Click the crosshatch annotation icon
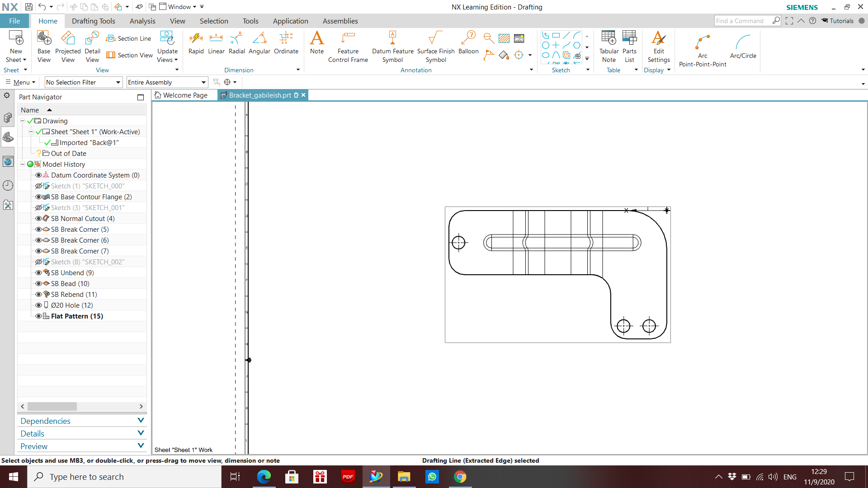The width and height of the screenshot is (868, 488). point(504,38)
